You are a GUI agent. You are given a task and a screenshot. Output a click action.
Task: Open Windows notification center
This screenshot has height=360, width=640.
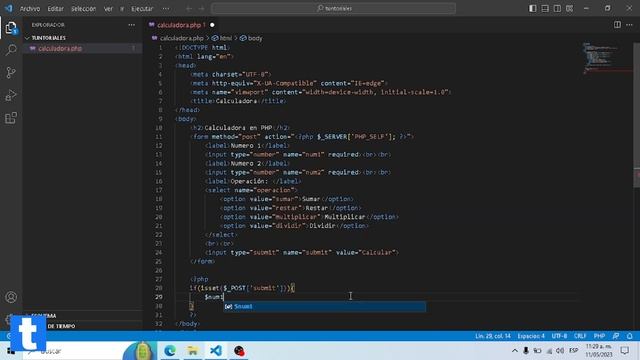coord(624,351)
